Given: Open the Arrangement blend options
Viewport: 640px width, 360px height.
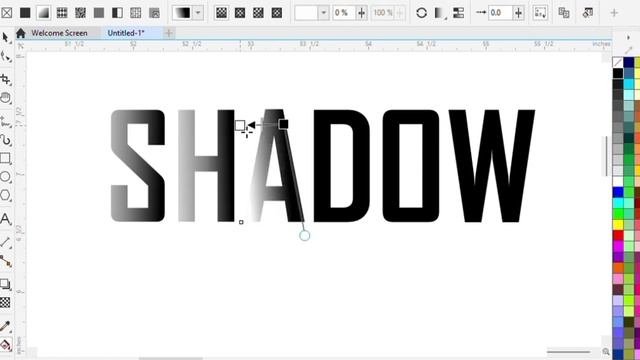Looking at the screenshot, I should [440, 13].
